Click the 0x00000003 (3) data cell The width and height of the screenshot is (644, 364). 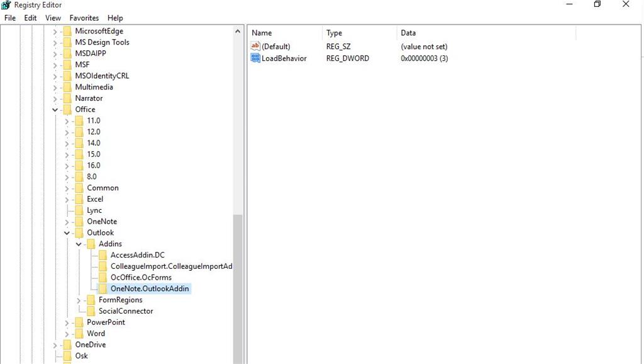425,59
